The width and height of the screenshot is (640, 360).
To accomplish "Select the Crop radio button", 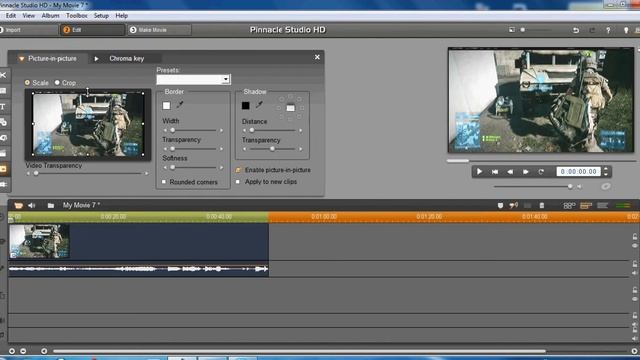I will (57, 82).
